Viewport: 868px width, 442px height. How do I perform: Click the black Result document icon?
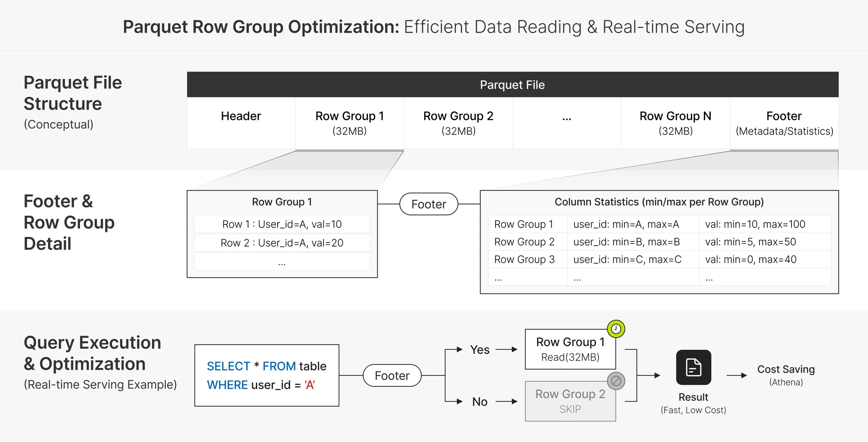[693, 367]
